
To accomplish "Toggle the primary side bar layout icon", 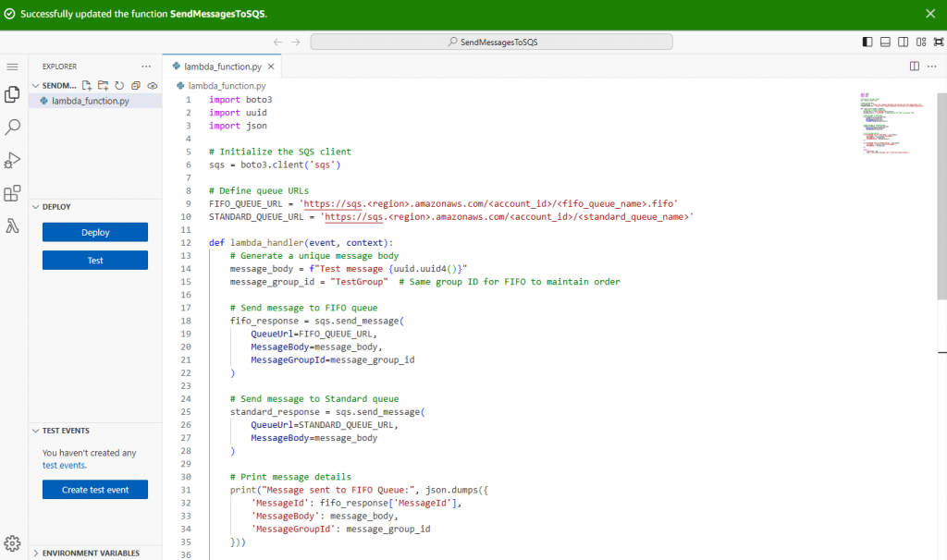I will click(x=867, y=42).
